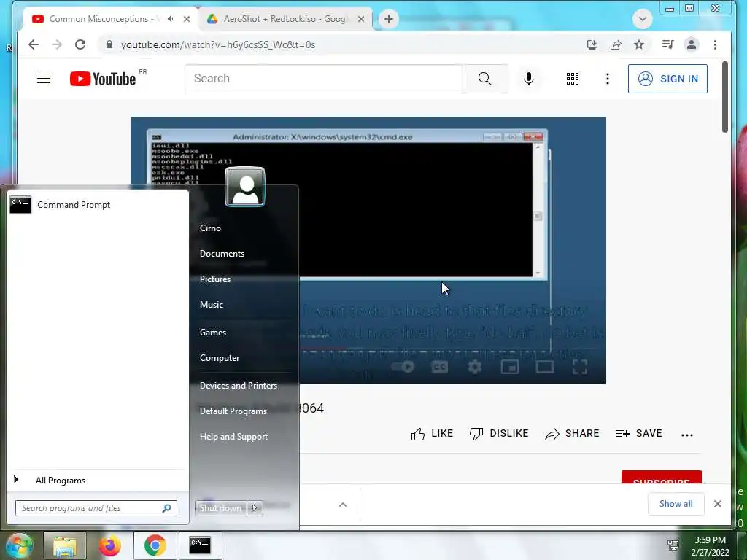Screen dimensions: 747x560
Task: Click the network tray icon
Action: [x=673, y=545]
